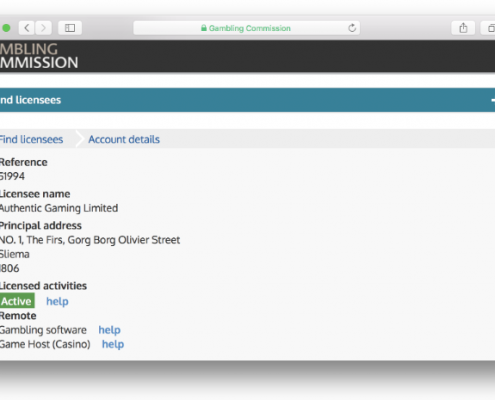Click the lock icon in address bar

[x=204, y=28]
